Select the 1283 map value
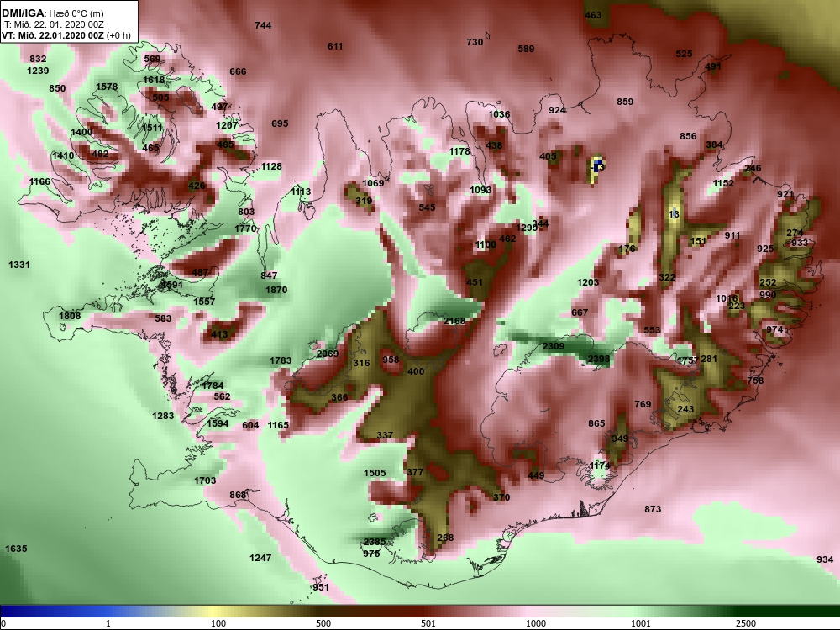 pyautogui.click(x=163, y=416)
